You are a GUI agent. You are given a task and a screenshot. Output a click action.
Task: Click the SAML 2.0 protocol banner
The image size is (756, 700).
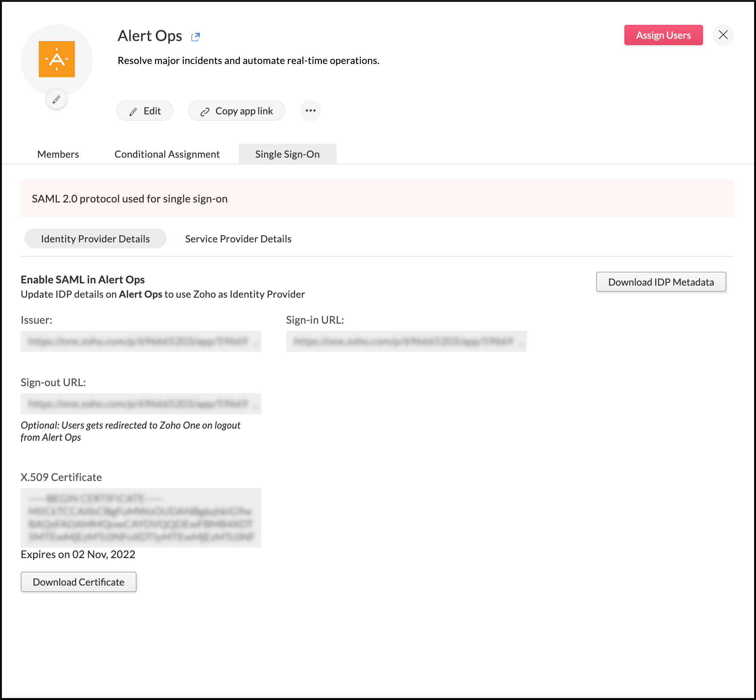coord(376,198)
